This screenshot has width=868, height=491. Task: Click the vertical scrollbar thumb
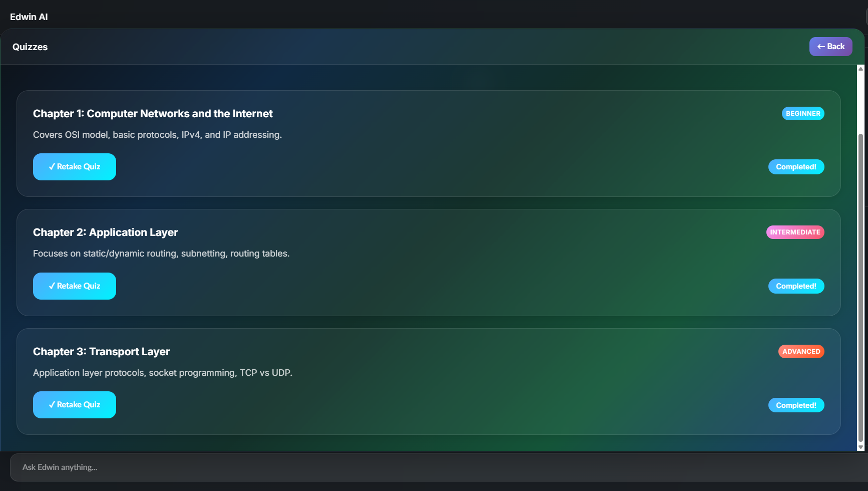pos(860,288)
